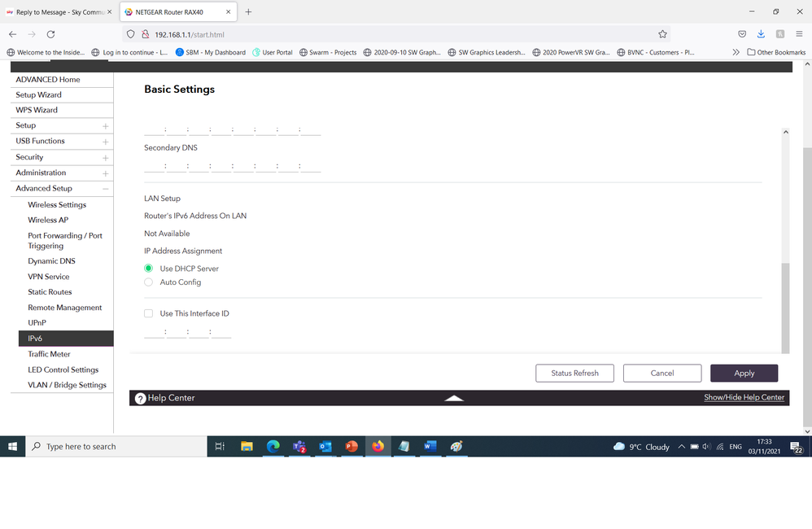812x529 pixels.
Task: Reload the router page
Action: 50,34
